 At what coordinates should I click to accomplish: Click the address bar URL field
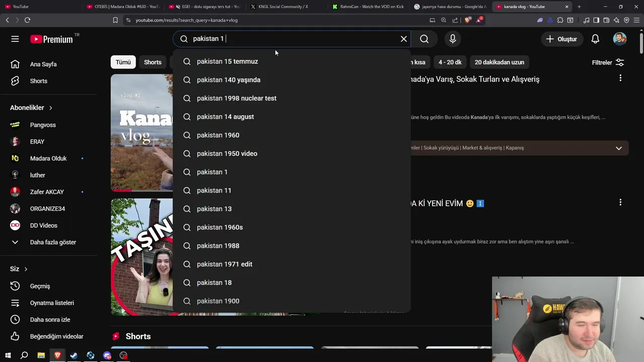[277, 20]
